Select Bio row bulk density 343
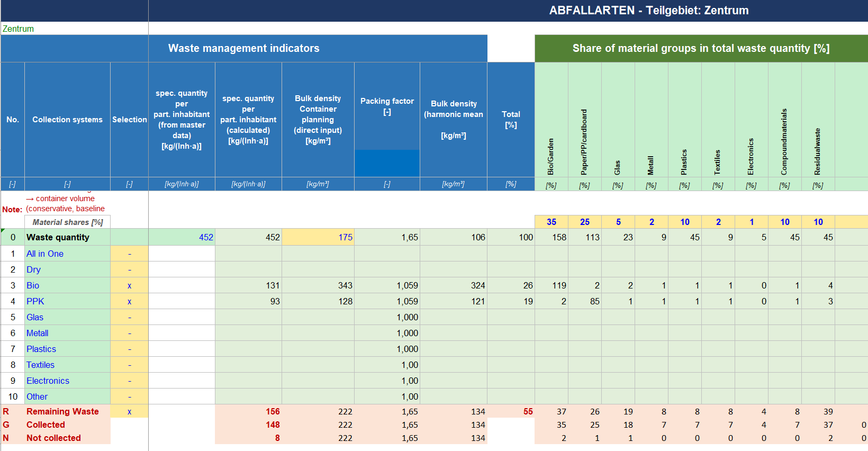The height and width of the screenshot is (451, 868). click(318, 285)
